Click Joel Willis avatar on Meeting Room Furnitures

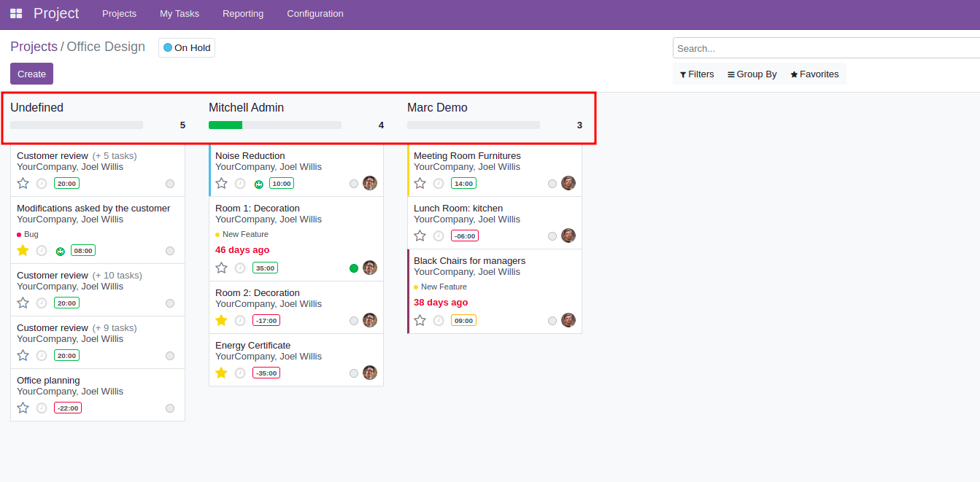(568, 183)
